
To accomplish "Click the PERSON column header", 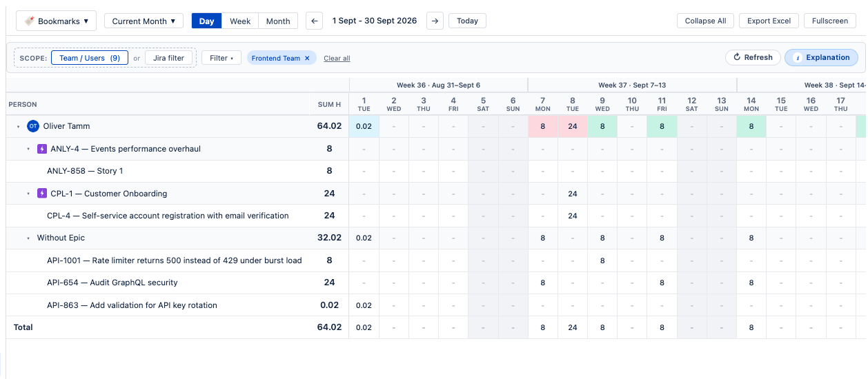I will coord(23,105).
